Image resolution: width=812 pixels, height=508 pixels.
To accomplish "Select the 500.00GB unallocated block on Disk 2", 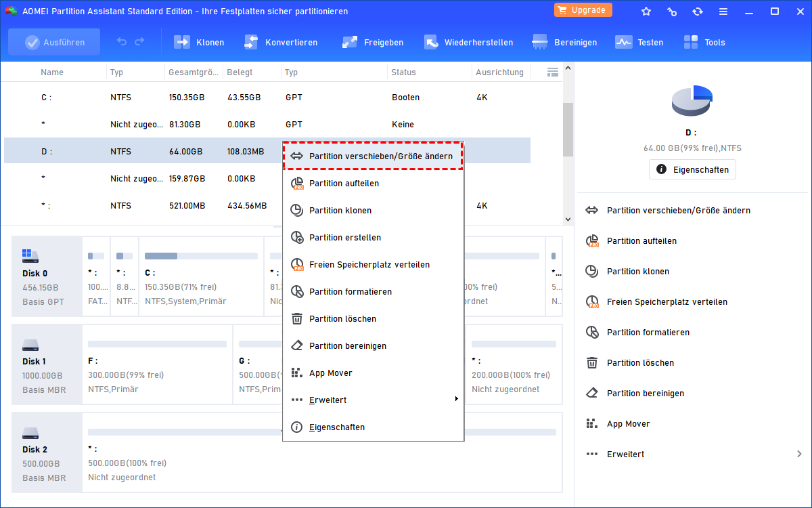I will point(322,452).
